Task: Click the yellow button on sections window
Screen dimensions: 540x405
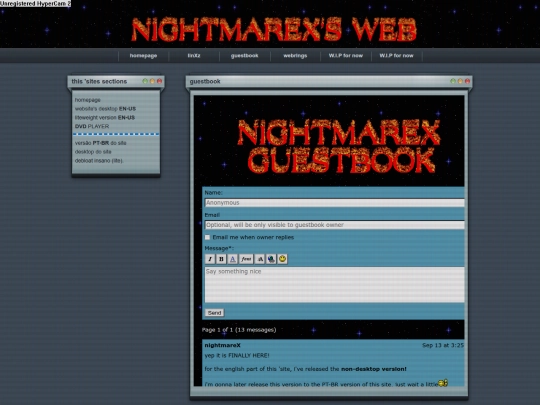Action: (x=152, y=81)
